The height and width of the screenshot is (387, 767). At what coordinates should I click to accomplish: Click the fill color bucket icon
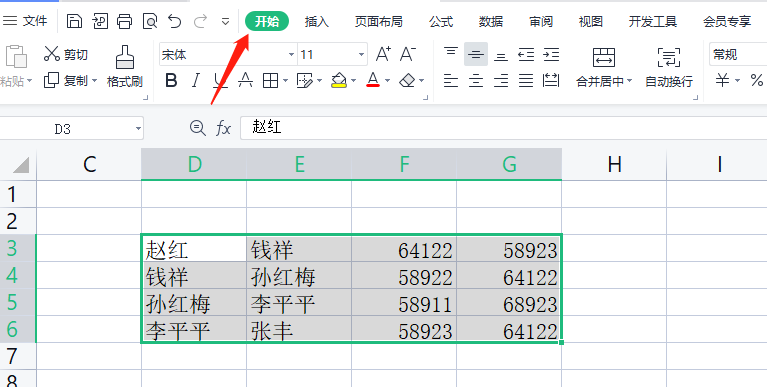click(x=338, y=80)
